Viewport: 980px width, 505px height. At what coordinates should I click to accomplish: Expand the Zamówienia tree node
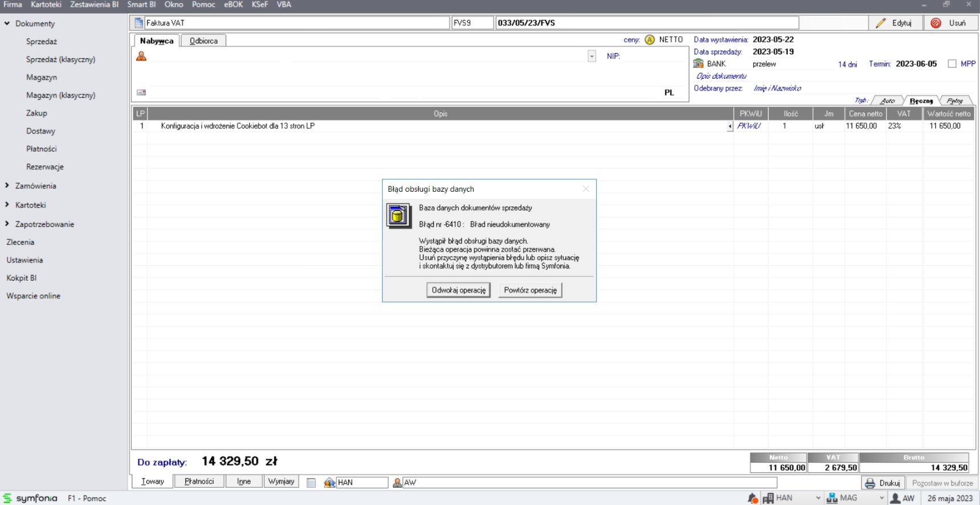click(x=7, y=186)
